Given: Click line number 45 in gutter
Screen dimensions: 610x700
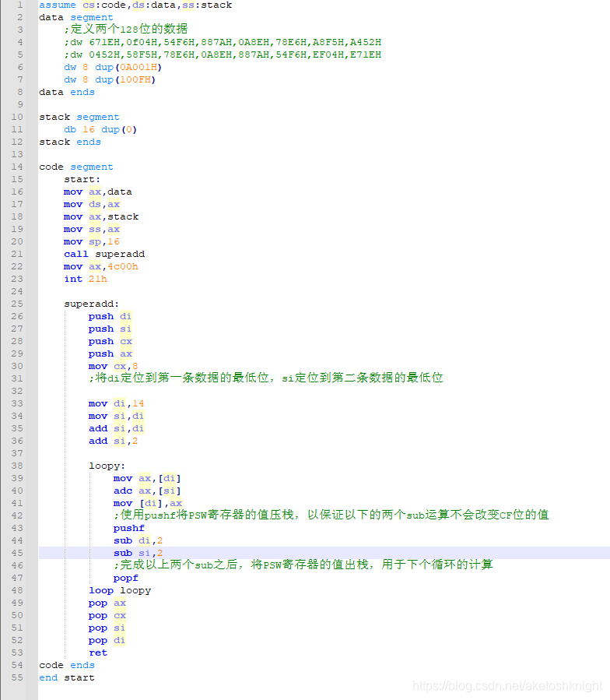Looking at the screenshot, I should click(17, 553).
